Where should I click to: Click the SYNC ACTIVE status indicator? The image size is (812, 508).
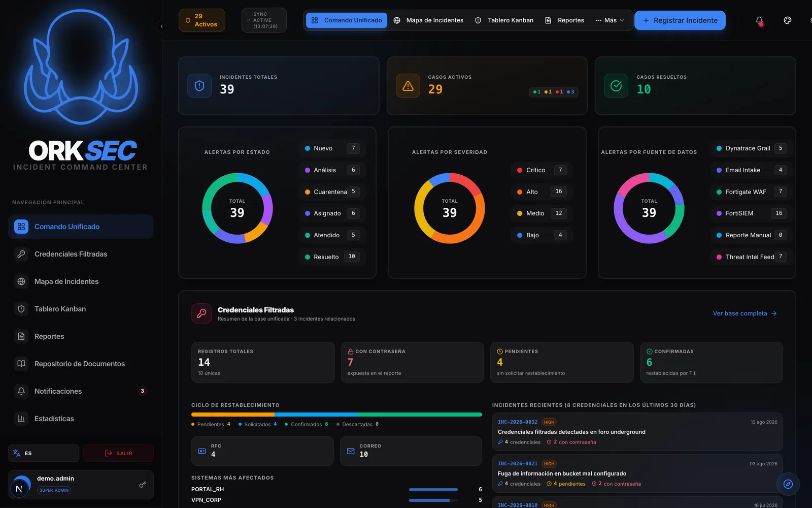[x=264, y=20]
